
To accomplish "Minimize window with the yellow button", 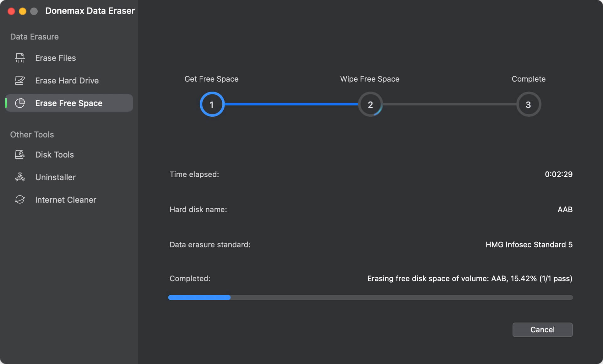I will point(23,11).
